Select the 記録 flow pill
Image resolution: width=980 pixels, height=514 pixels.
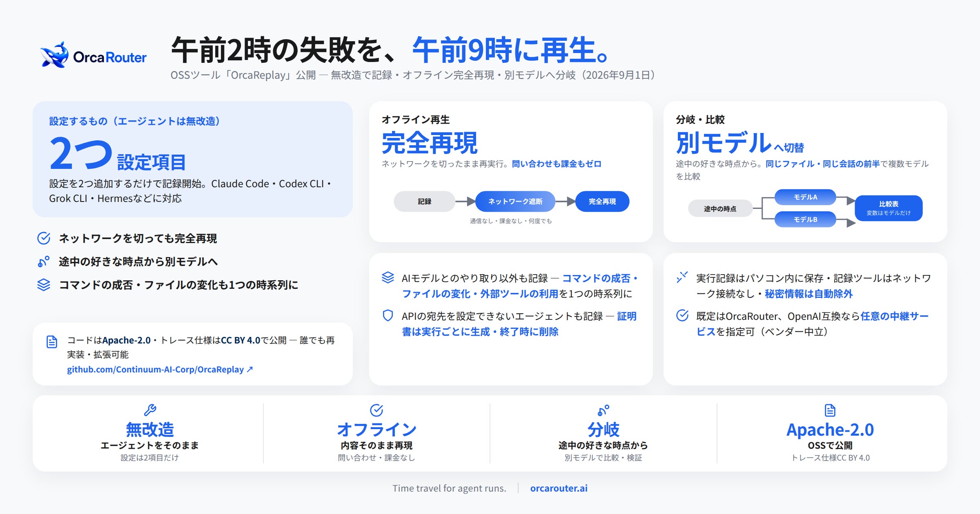[425, 202]
